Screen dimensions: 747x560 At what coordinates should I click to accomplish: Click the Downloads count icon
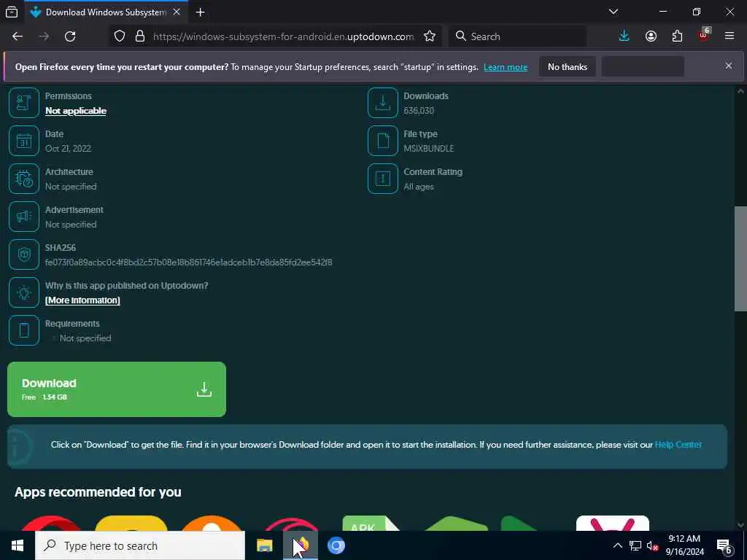click(382, 103)
